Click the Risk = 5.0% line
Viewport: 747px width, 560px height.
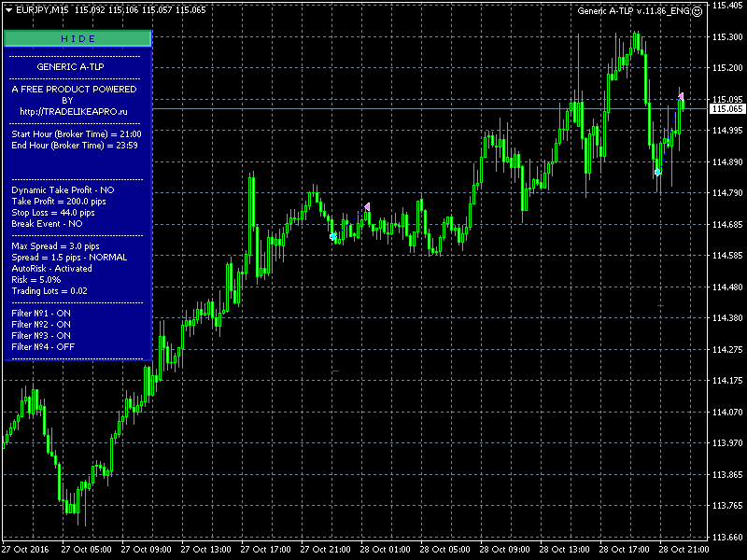point(36,280)
